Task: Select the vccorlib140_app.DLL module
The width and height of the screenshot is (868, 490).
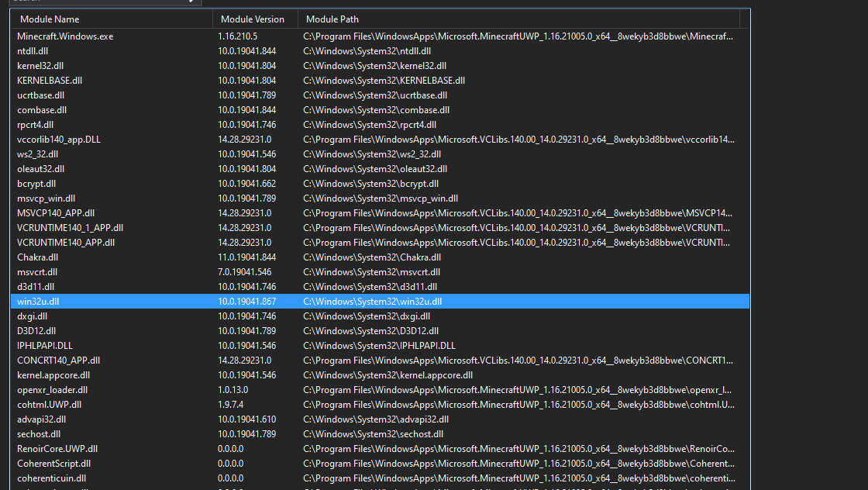Action: pyautogui.click(x=59, y=140)
